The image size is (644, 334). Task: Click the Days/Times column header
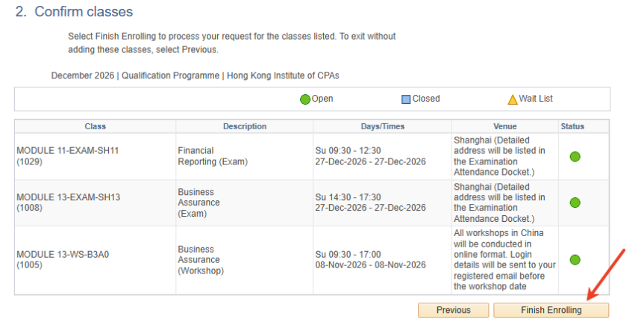tap(383, 127)
